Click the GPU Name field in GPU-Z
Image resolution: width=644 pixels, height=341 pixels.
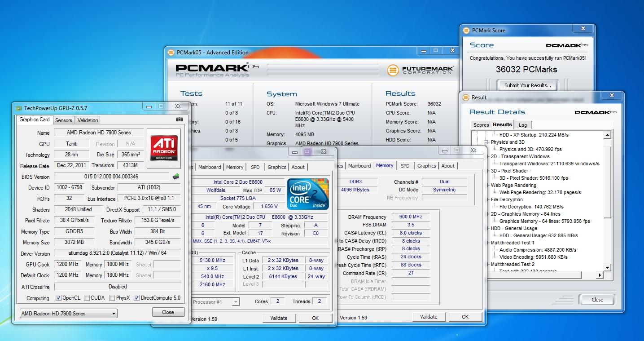click(x=99, y=133)
